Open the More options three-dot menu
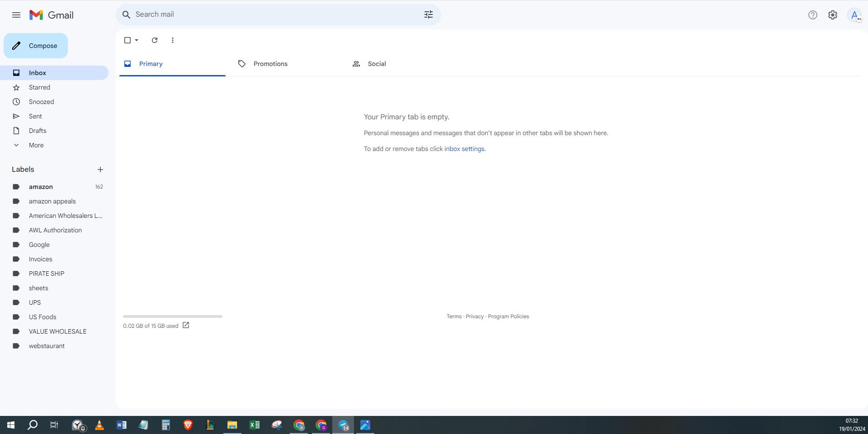 (173, 40)
